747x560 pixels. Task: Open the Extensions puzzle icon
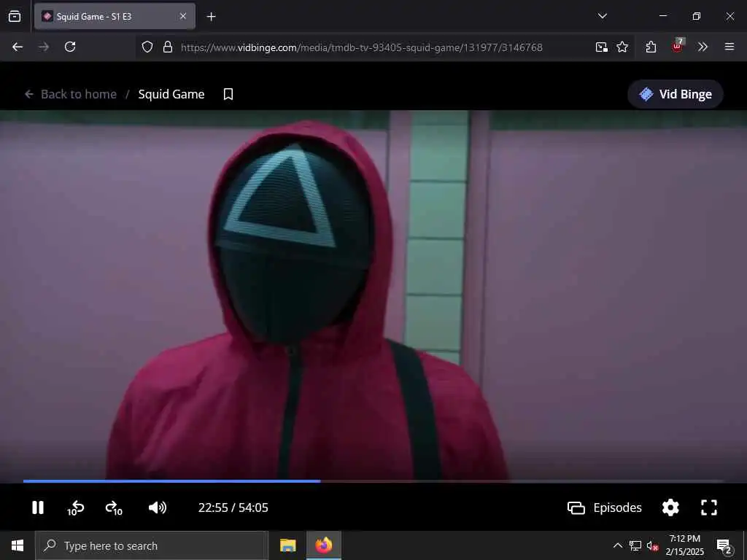point(651,47)
